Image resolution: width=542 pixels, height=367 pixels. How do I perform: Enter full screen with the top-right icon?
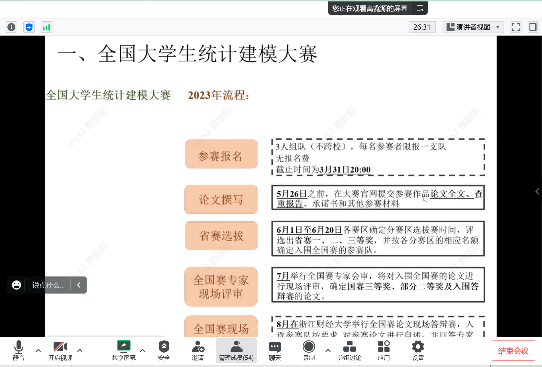pos(516,27)
